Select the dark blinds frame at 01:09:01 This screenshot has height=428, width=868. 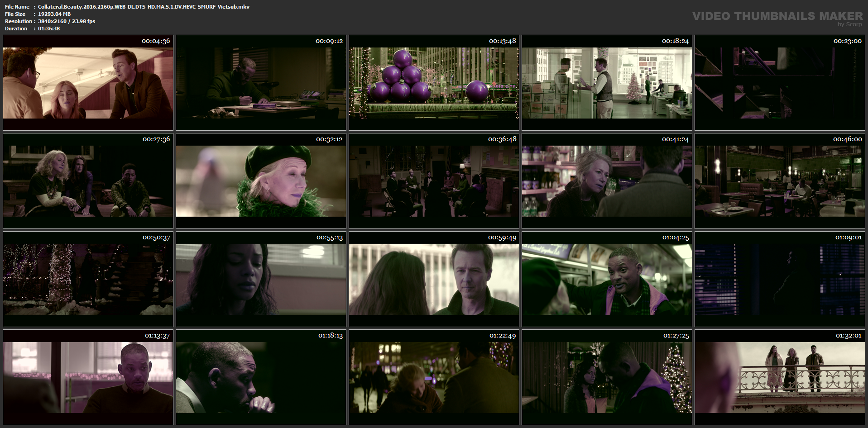pyautogui.click(x=780, y=279)
